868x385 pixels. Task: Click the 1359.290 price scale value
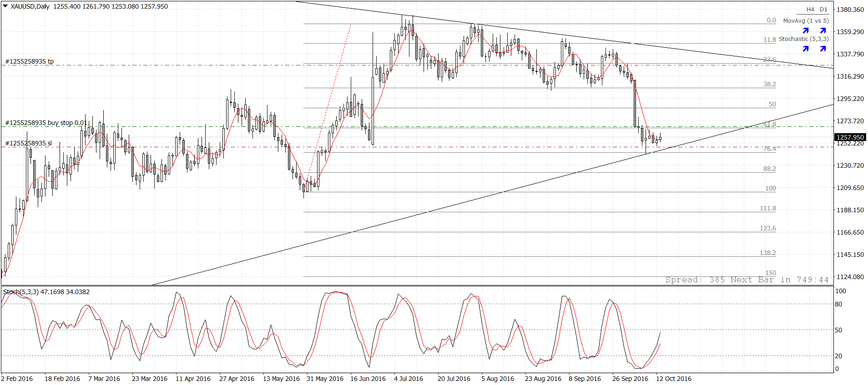(x=850, y=32)
